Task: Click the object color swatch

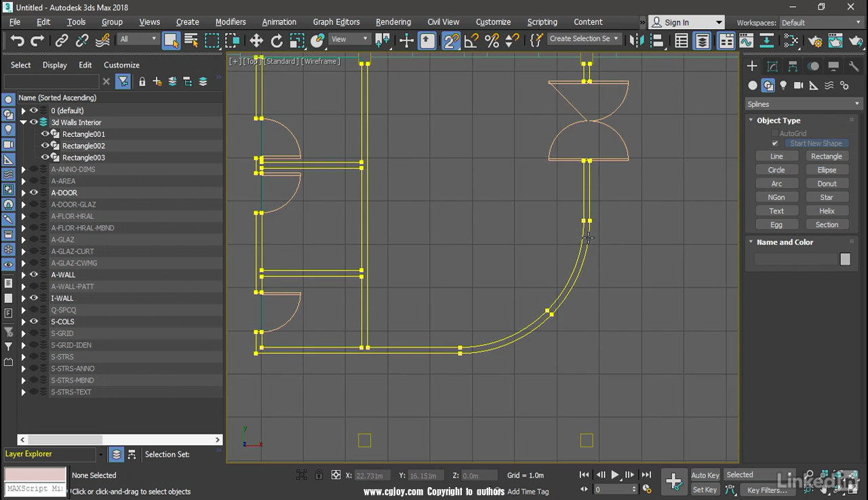Action: pyautogui.click(x=845, y=259)
